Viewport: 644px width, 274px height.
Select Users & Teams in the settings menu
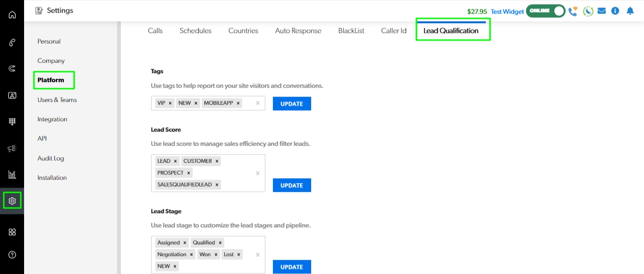pos(57,100)
